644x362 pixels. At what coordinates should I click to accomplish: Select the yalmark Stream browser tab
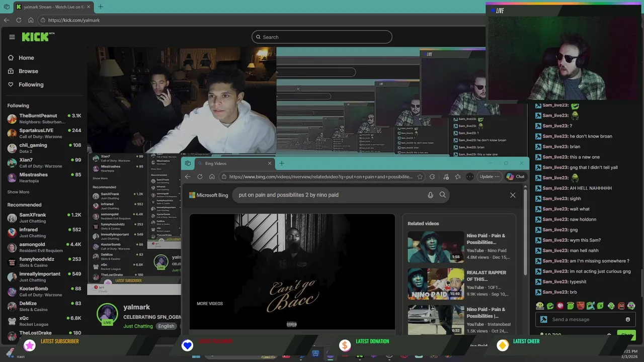click(x=53, y=7)
